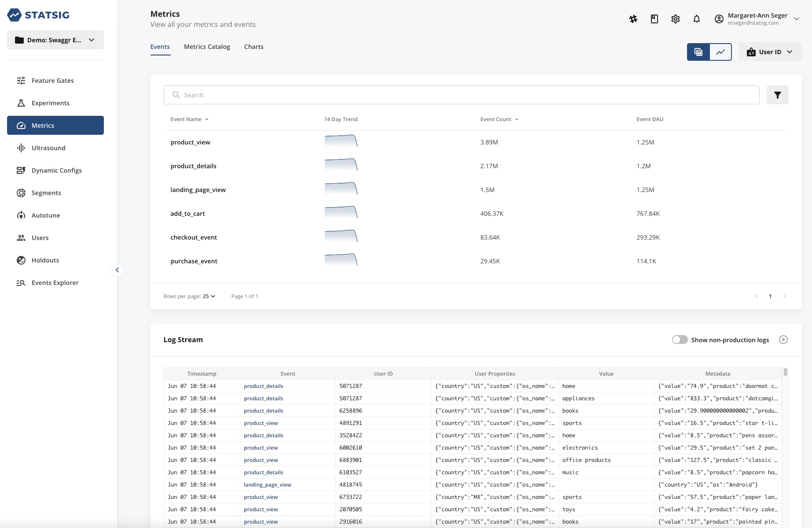The width and height of the screenshot is (812, 528).
Task: Click the Ultrasound sidebar icon
Action: point(21,148)
